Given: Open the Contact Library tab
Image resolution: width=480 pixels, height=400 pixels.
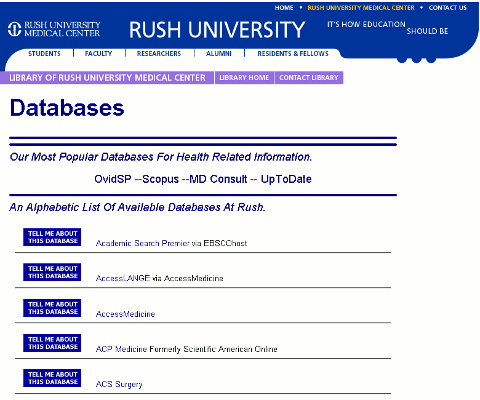Looking at the screenshot, I should coord(309,78).
